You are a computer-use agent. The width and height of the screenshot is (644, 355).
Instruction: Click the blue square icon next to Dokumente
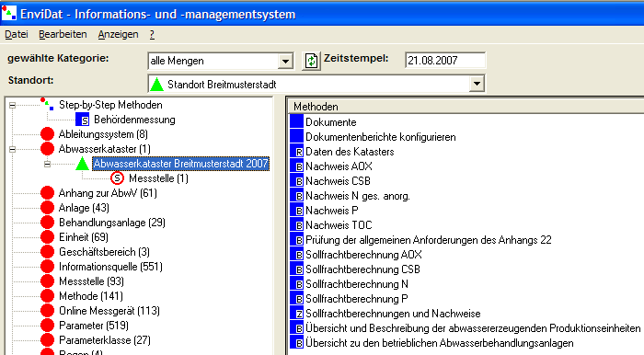point(296,122)
